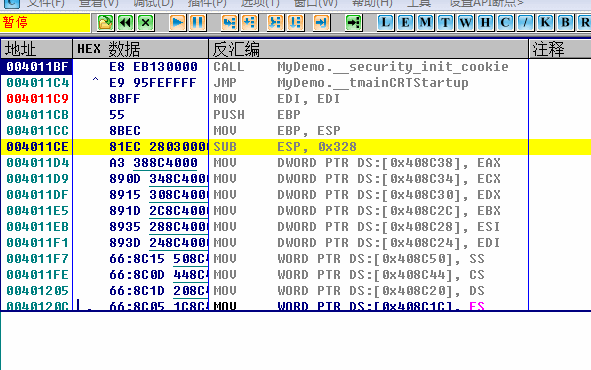The height and width of the screenshot is (370, 591).
Task: Select address 004011CC
Action: tap(37, 131)
